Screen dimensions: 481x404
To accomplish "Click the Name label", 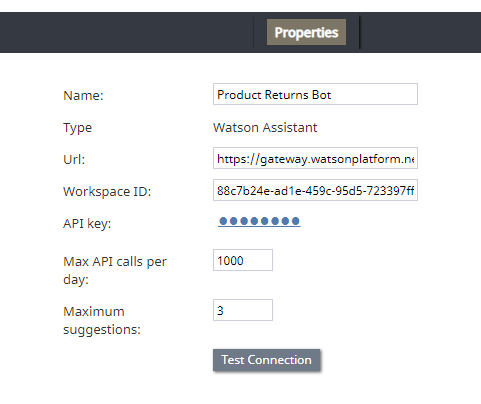I will pyautogui.click(x=83, y=96).
